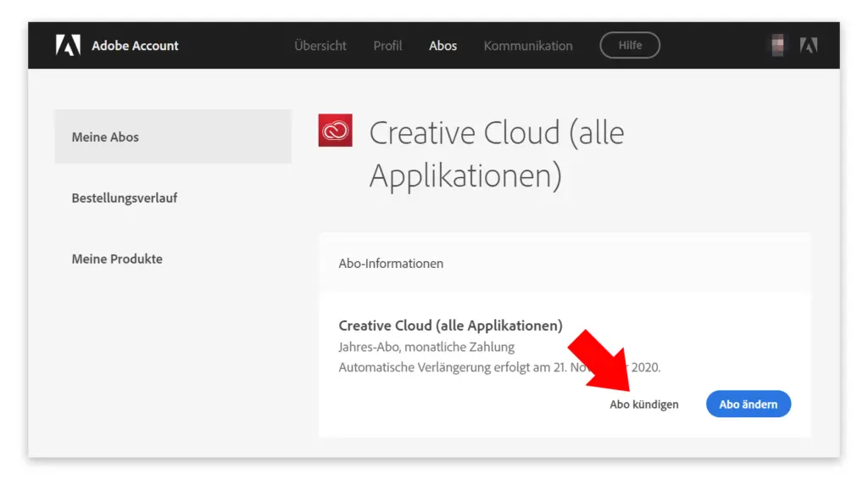Click the Abo-Informationen section header
Image resolution: width=868 pixels, height=480 pixels.
point(391,264)
